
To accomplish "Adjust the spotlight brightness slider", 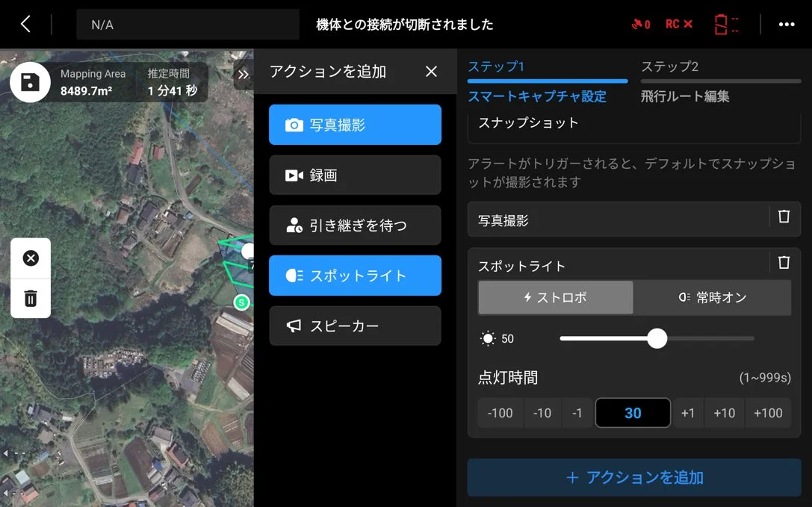I will pos(657,339).
